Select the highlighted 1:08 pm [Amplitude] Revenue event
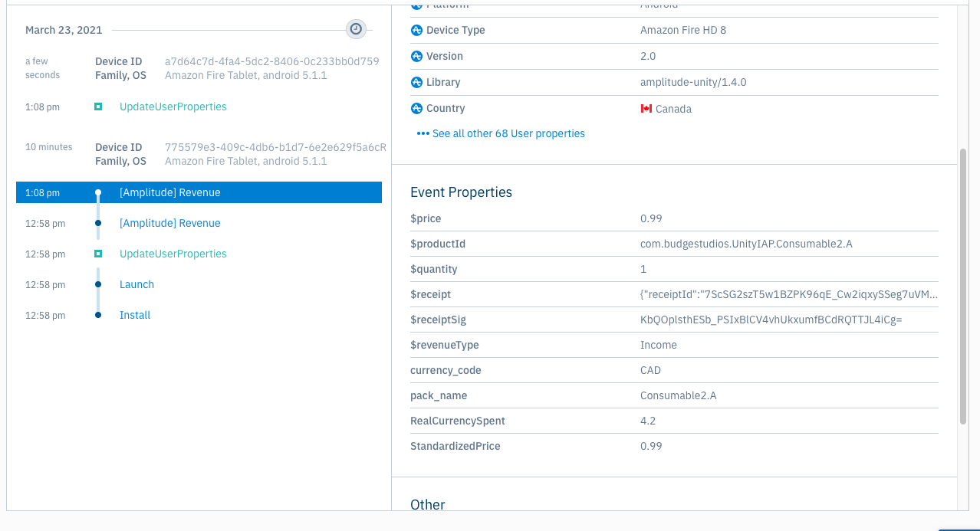The width and height of the screenshot is (980, 531). tap(199, 192)
